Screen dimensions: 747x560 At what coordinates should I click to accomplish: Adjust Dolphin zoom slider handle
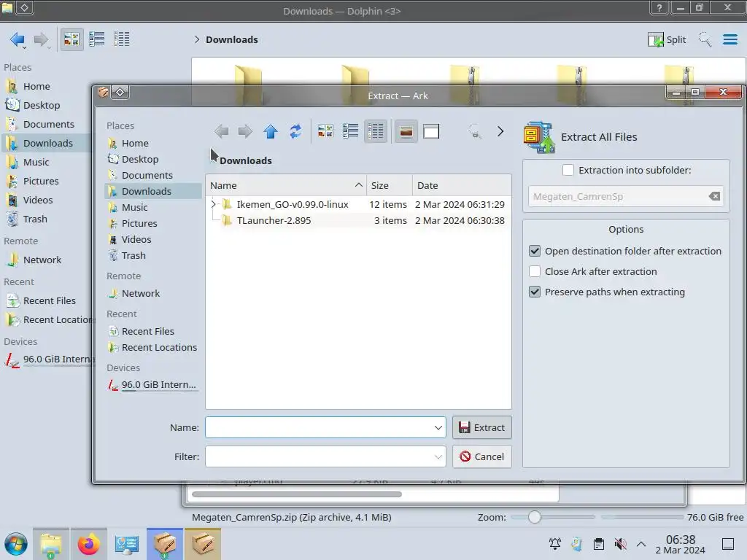tap(535, 517)
